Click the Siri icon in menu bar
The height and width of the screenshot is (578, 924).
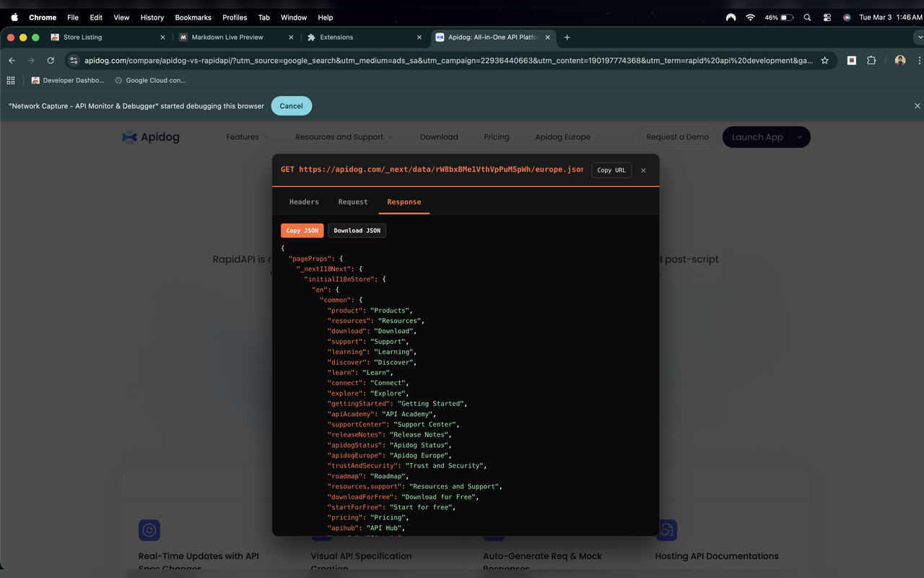(x=847, y=17)
